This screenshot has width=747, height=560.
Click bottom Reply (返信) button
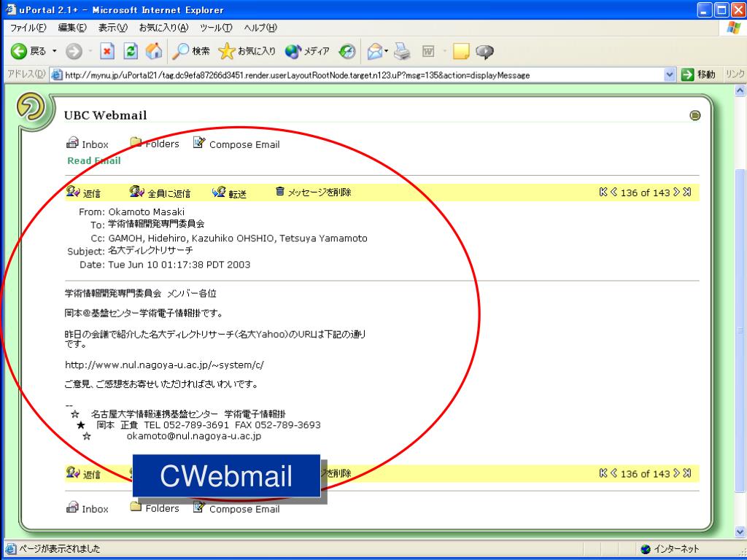(83, 474)
